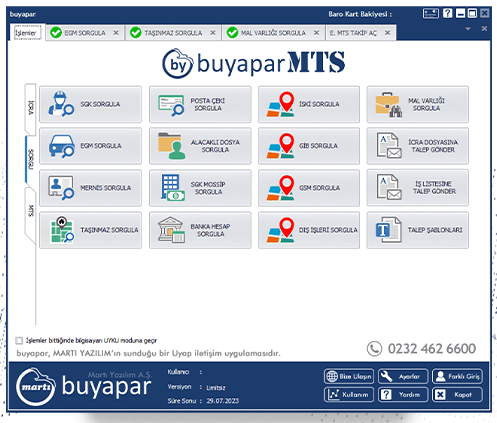The image size is (497, 423).
Task: Open SGK MOSSİP SORGULA tile
Action: [x=200, y=188]
